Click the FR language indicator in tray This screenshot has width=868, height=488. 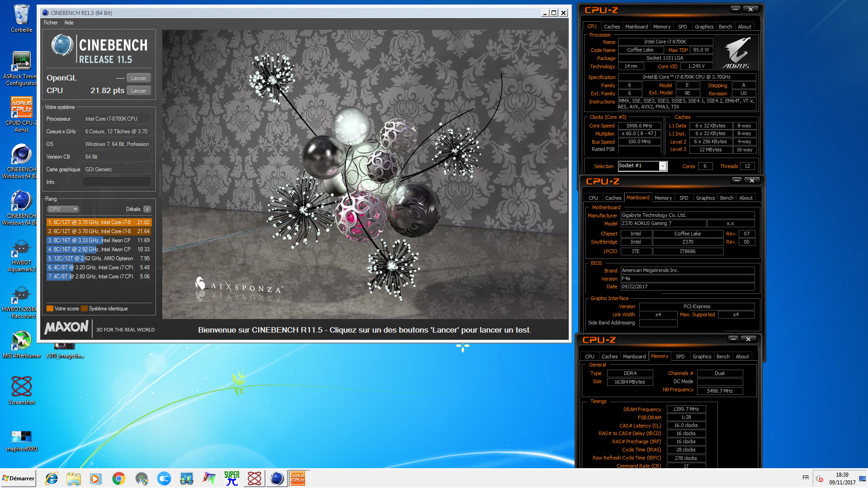pyautogui.click(x=805, y=478)
